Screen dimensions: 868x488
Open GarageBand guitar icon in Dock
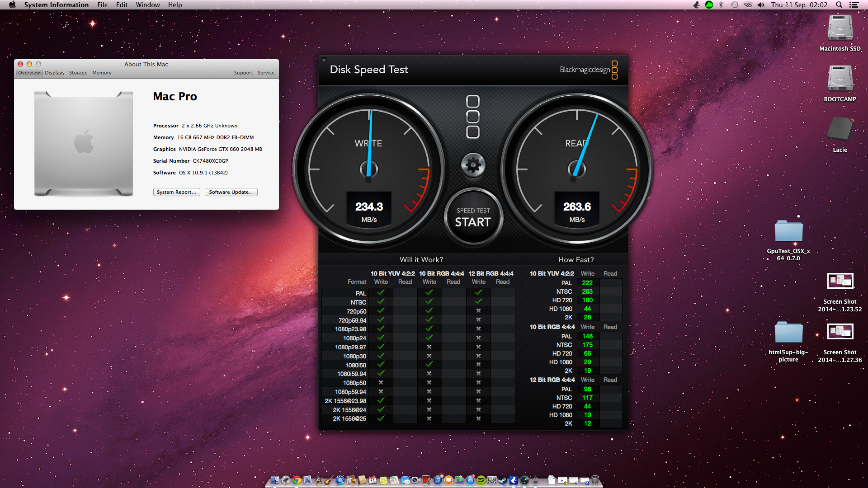pos(329,480)
